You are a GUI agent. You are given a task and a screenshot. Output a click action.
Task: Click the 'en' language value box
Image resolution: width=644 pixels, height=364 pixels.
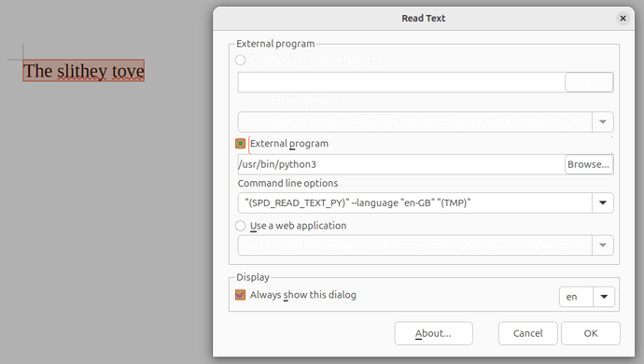coord(576,297)
